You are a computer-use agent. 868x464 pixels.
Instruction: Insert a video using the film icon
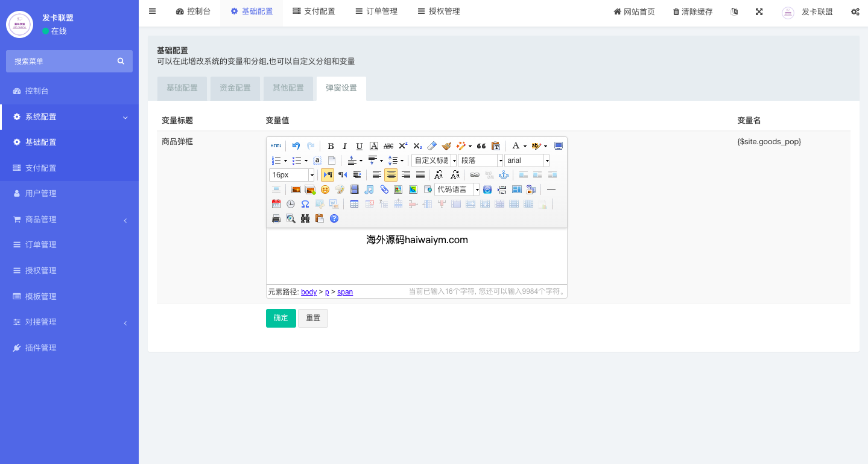tap(355, 189)
